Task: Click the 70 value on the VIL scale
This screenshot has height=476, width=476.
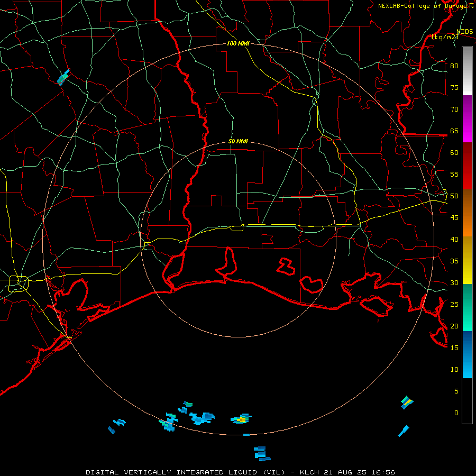Action: click(454, 109)
